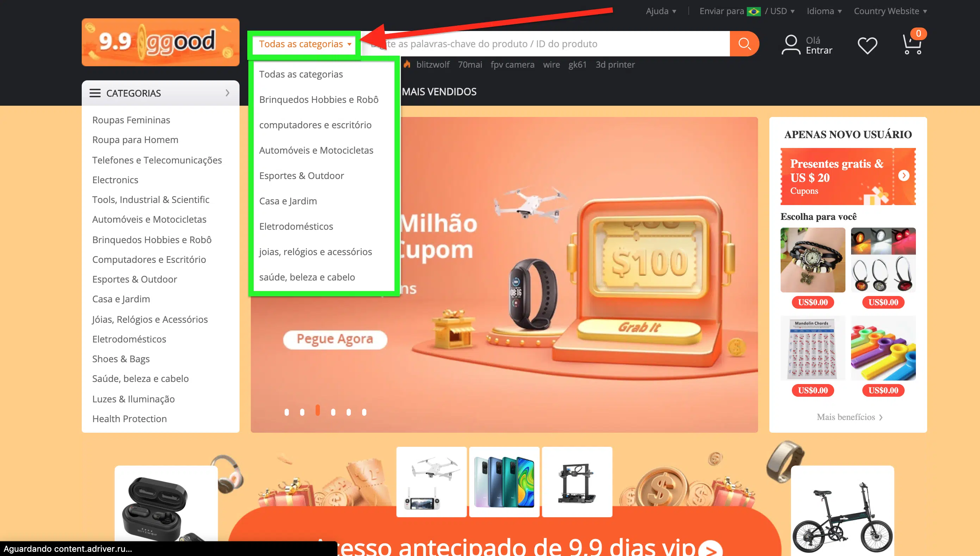Open Electronics category in sidebar

[x=115, y=180]
